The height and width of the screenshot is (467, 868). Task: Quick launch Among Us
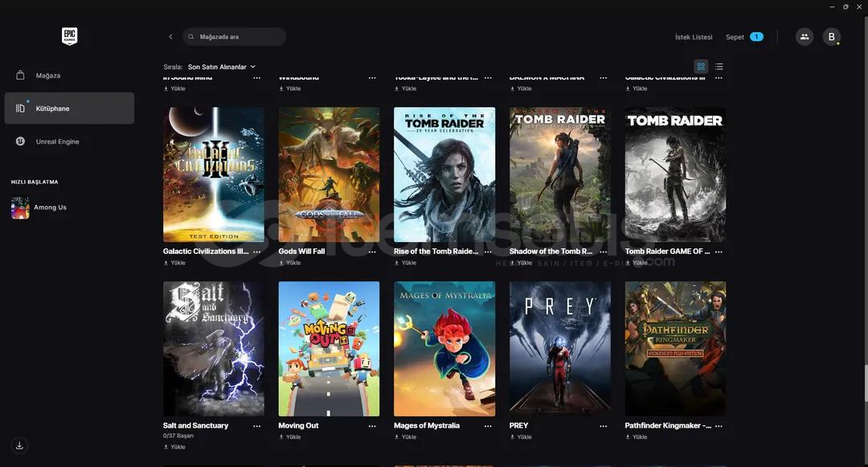(39, 207)
